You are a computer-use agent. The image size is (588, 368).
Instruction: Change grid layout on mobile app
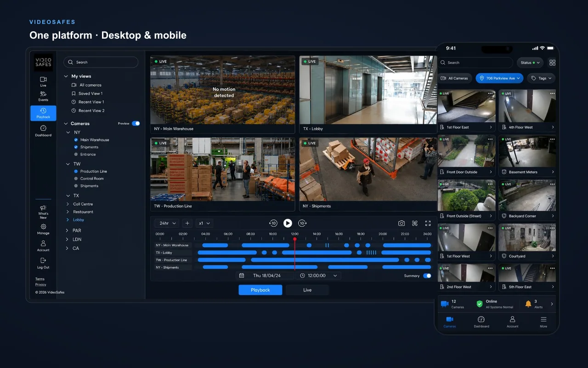(552, 63)
